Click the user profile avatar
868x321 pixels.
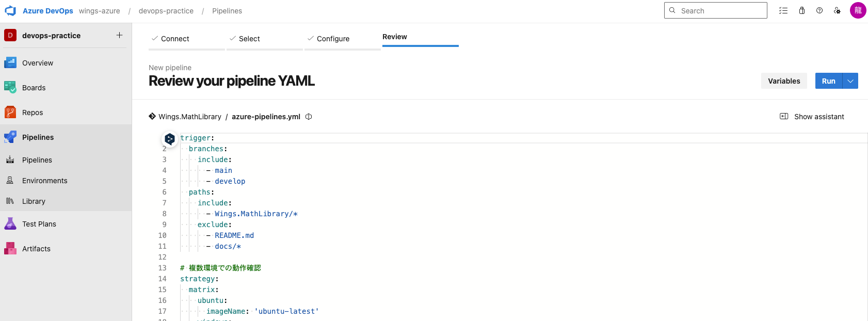858,10
